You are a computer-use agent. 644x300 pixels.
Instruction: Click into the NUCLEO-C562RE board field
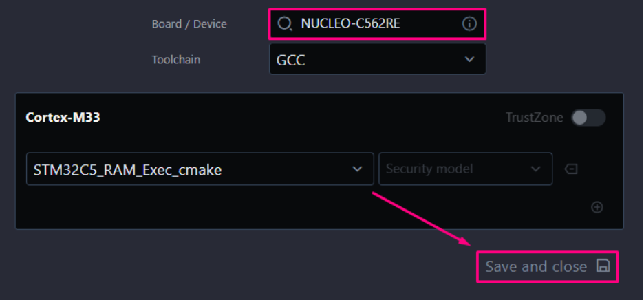(378, 24)
